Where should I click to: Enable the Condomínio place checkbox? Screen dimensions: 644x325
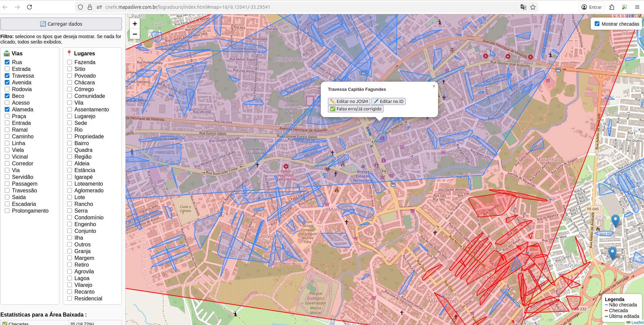70,217
